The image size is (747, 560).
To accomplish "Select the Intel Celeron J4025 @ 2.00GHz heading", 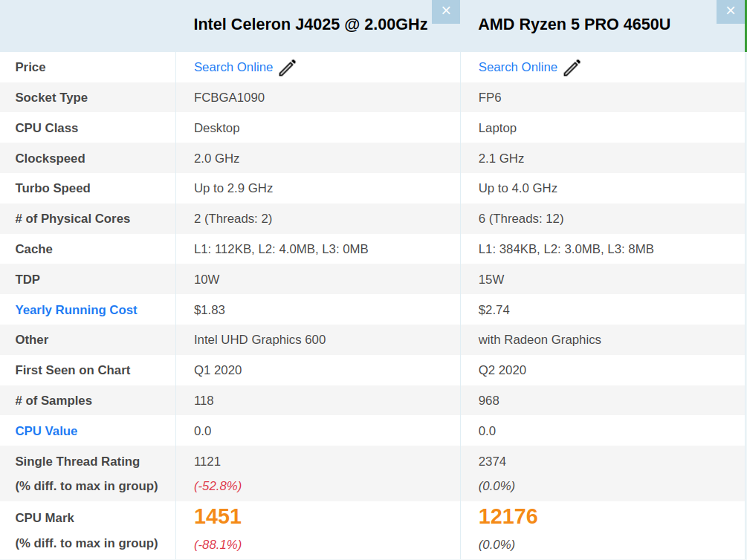I will 310,25.
